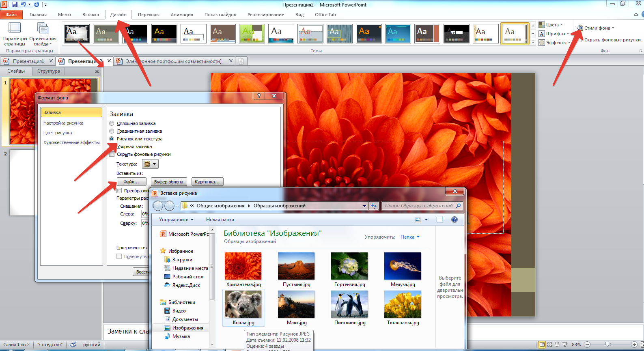644x351 pixels.
Task: Click the help icon in Вставка рисунка dialog
Action: (x=454, y=220)
